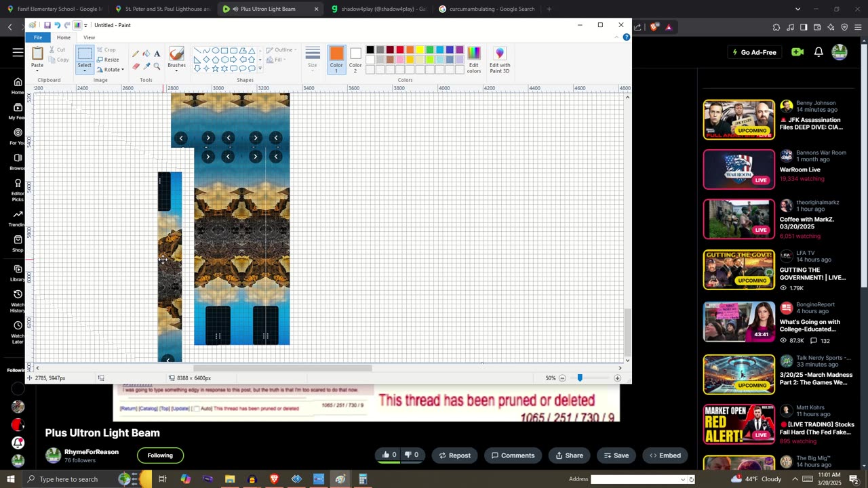The image size is (868, 488).
Task: Expand the browser tab search chevron
Action: [x=797, y=9]
